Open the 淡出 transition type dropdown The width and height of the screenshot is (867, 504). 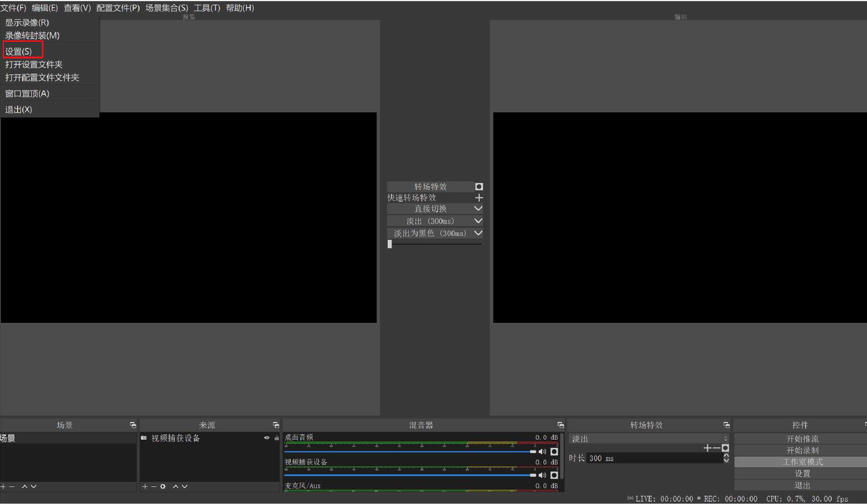click(x=649, y=439)
